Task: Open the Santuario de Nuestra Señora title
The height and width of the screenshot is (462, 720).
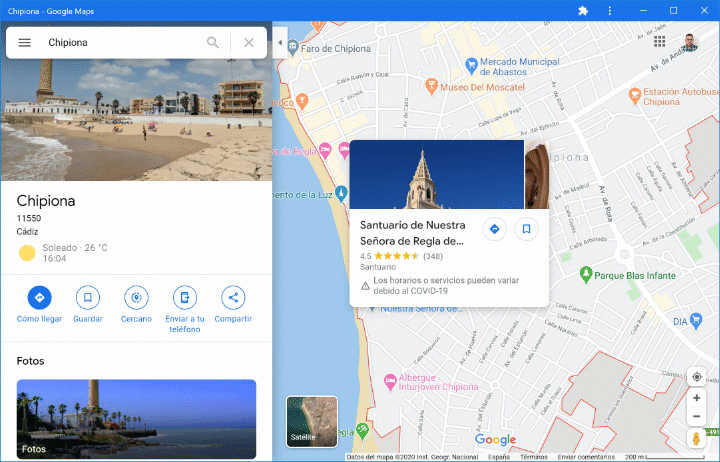Action: (x=412, y=233)
